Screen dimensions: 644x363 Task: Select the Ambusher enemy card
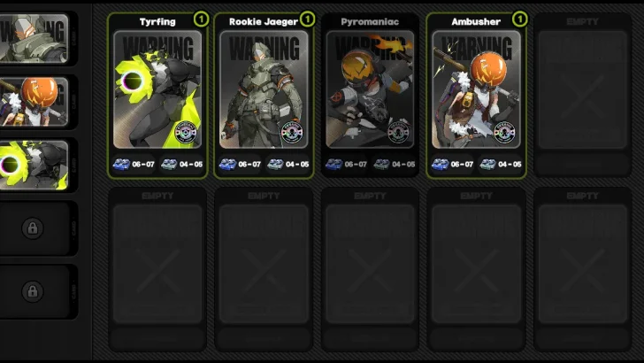476,96
